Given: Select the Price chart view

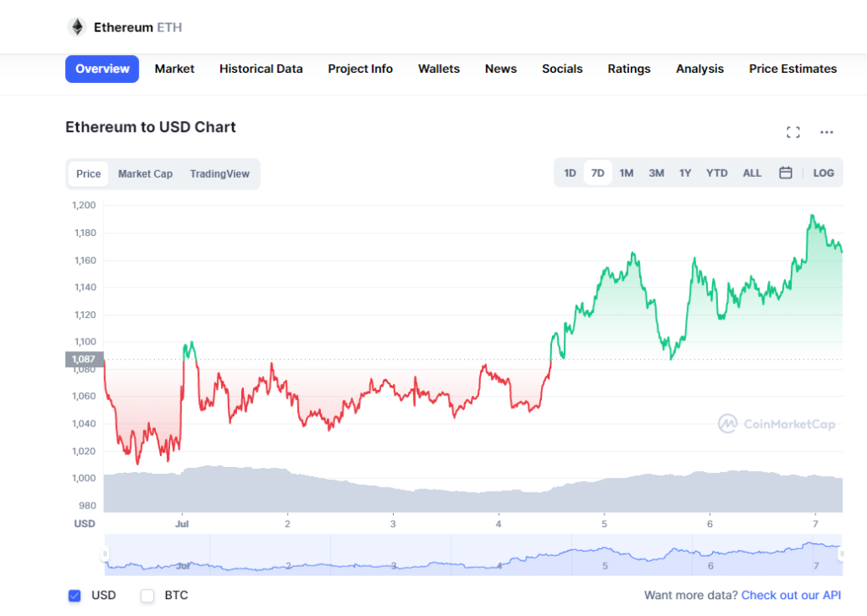Looking at the screenshot, I should pos(88,174).
